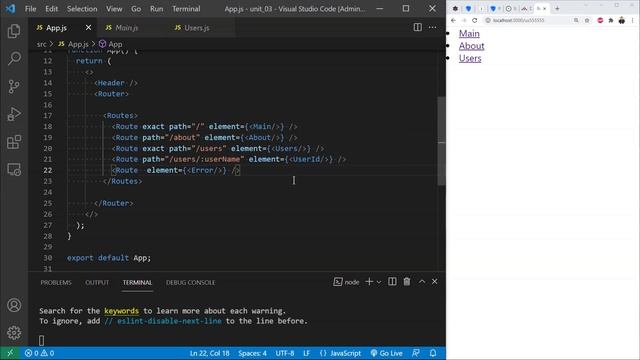Open the DEBUG CONSOLE tab
Image resolution: width=640 pixels, height=360 pixels.
(191, 282)
